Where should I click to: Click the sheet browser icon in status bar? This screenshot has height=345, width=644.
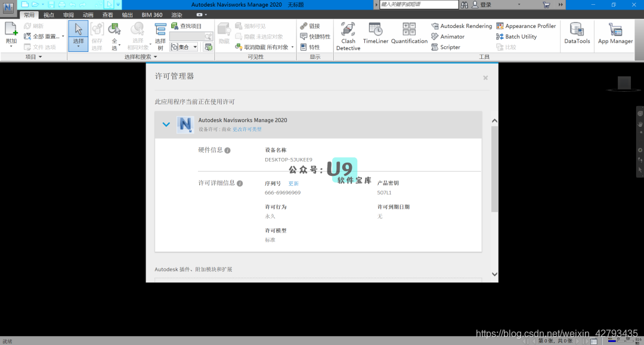pos(593,341)
